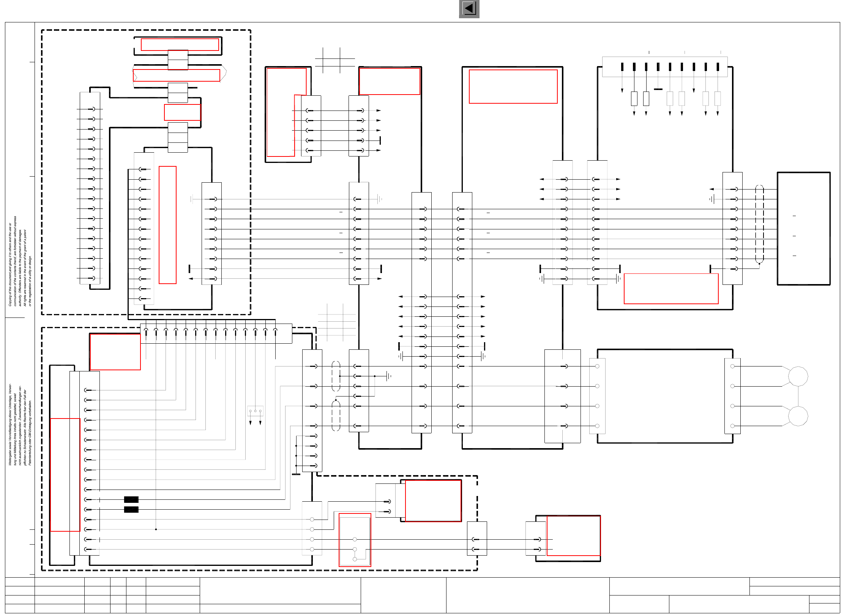
Task: Click the red box at far bottom right
Action: pos(573,535)
